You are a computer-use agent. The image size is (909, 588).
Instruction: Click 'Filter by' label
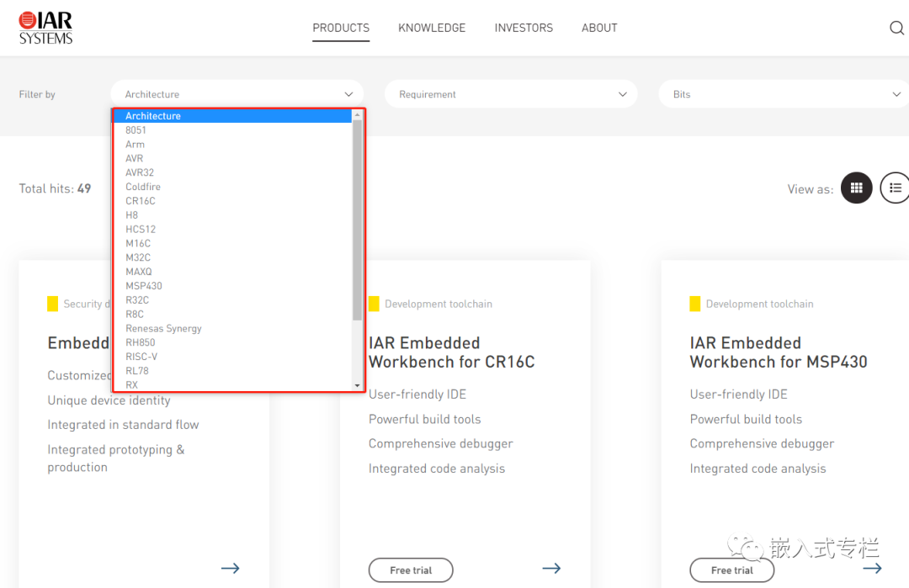click(37, 94)
